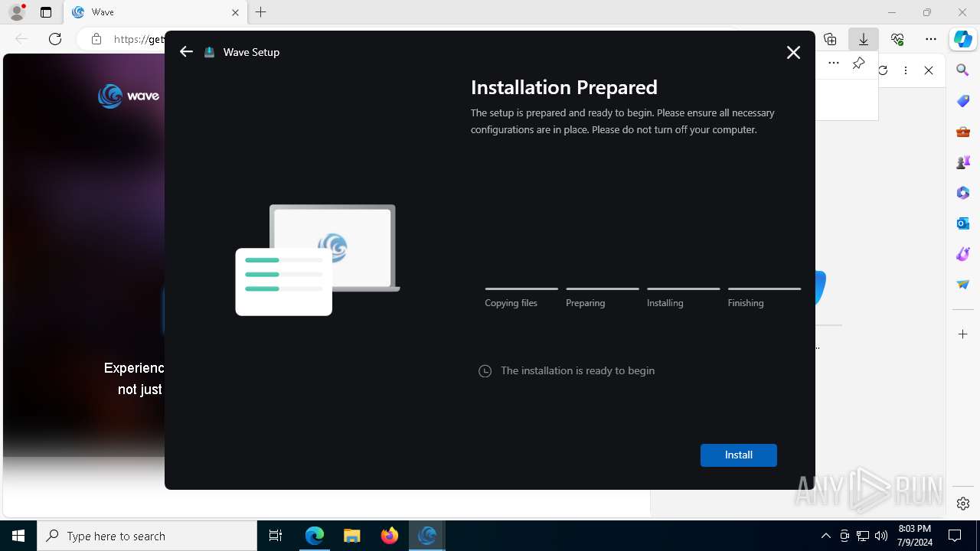
Task: Open downloads panel more options
Action: [834, 64]
